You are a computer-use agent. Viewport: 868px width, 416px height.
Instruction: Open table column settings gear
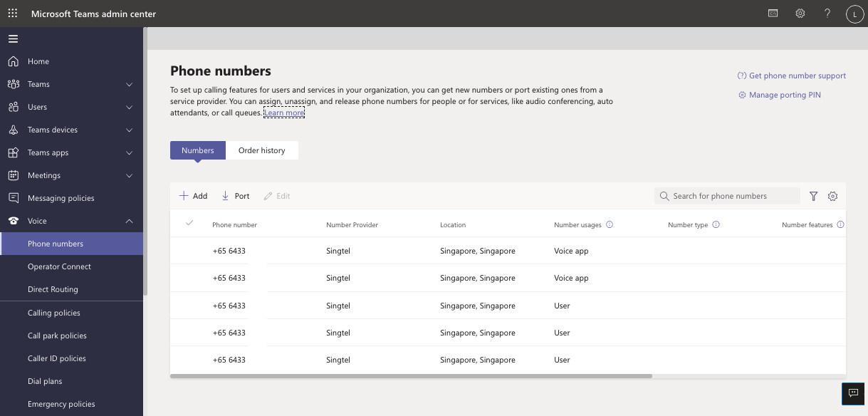click(x=833, y=196)
